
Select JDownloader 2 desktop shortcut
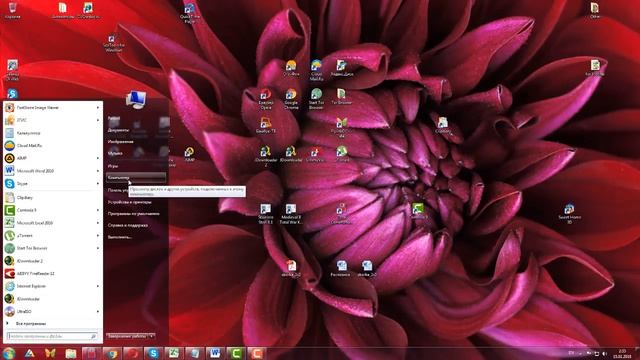pyautogui.click(x=266, y=157)
